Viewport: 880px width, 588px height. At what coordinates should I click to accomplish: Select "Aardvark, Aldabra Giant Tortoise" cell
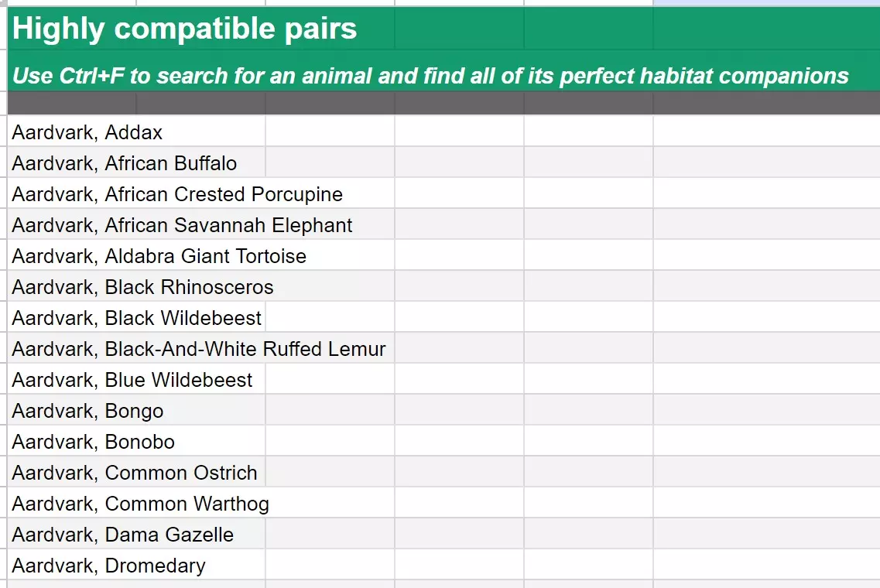(159, 256)
